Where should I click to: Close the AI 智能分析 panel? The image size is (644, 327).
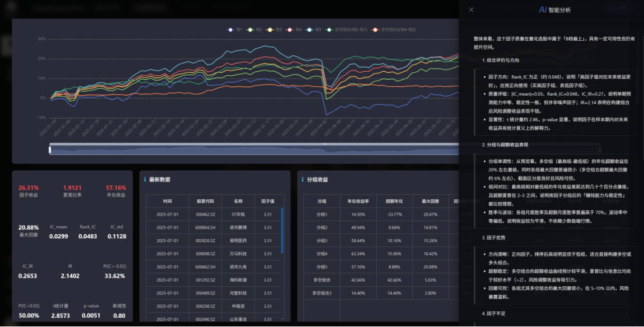click(471, 10)
